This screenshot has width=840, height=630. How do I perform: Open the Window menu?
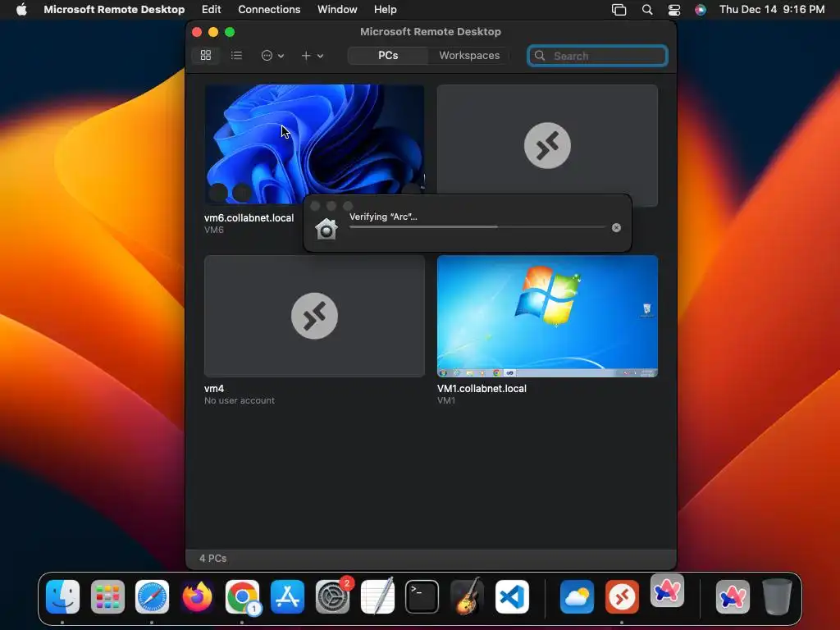(337, 9)
